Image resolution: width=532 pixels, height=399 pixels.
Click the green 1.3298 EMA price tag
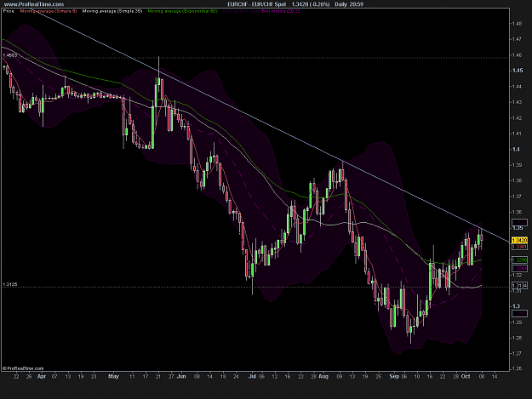(x=519, y=260)
